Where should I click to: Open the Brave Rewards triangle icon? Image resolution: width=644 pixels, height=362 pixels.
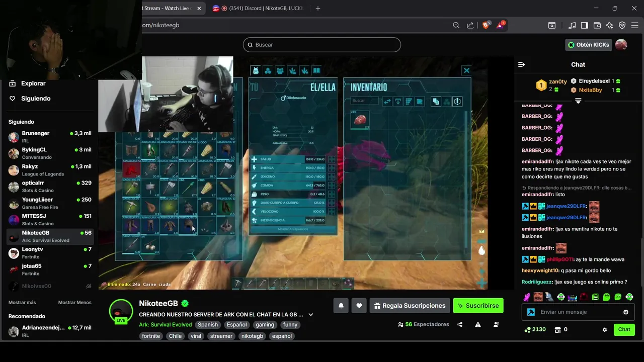pos(501,25)
